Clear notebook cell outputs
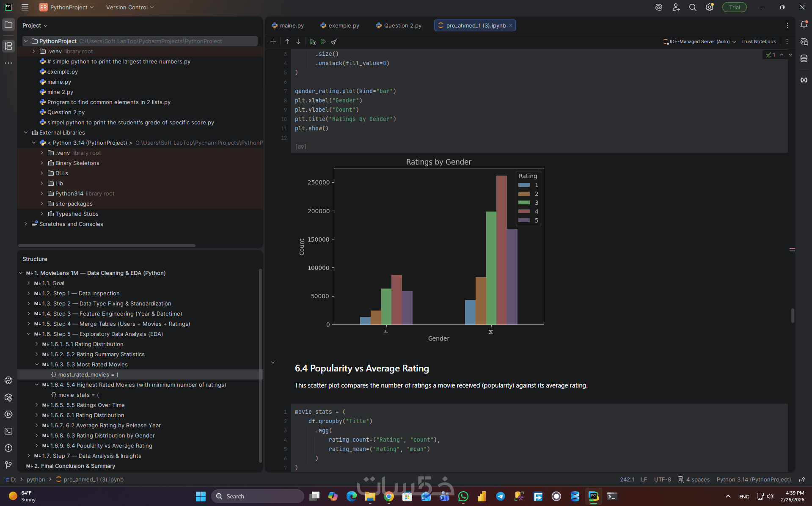Viewport: 812px width, 506px height. [x=334, y=41]
